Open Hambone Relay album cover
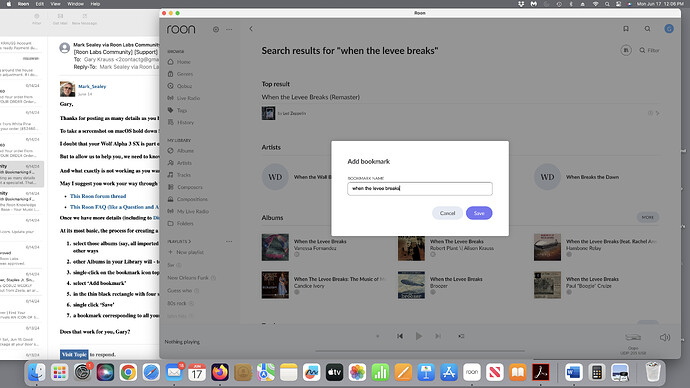The image size is (690, 388). tap(547, 247)
